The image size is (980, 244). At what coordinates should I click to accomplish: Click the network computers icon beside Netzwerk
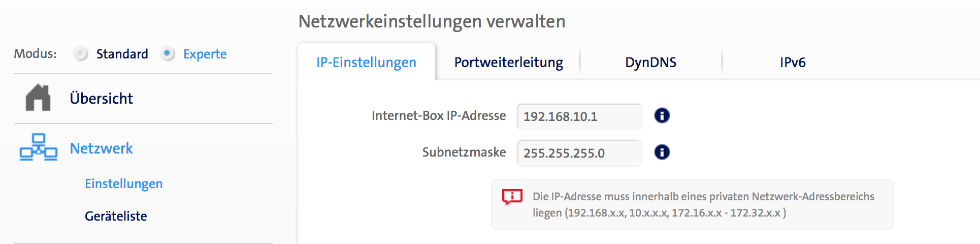click(x=38, y=147)
